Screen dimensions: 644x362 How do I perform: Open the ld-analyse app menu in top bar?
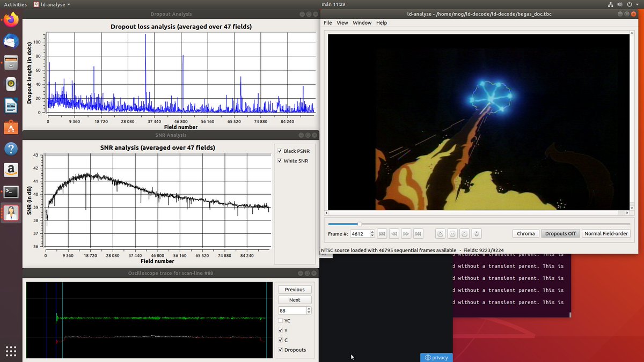tap(52, 4)
